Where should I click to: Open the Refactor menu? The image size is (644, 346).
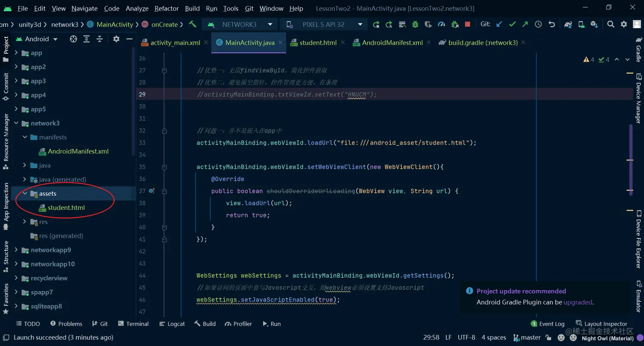coord(167,8)
